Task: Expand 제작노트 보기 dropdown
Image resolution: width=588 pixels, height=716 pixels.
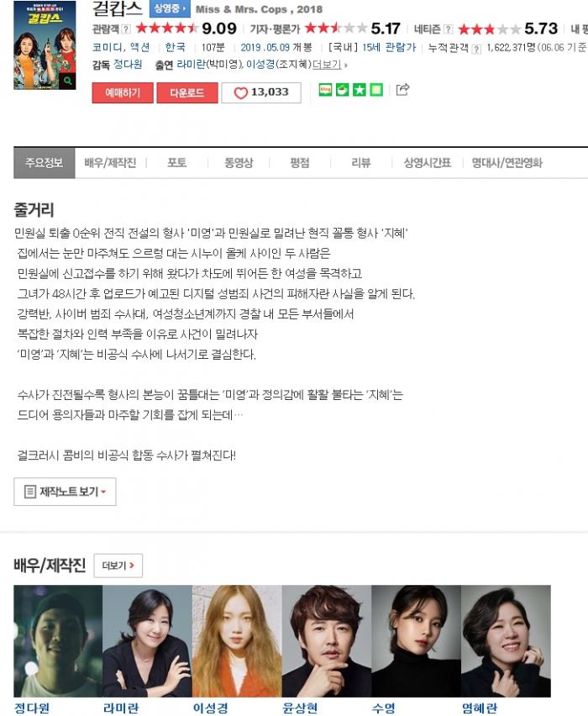Action: [x=65, y=492]
